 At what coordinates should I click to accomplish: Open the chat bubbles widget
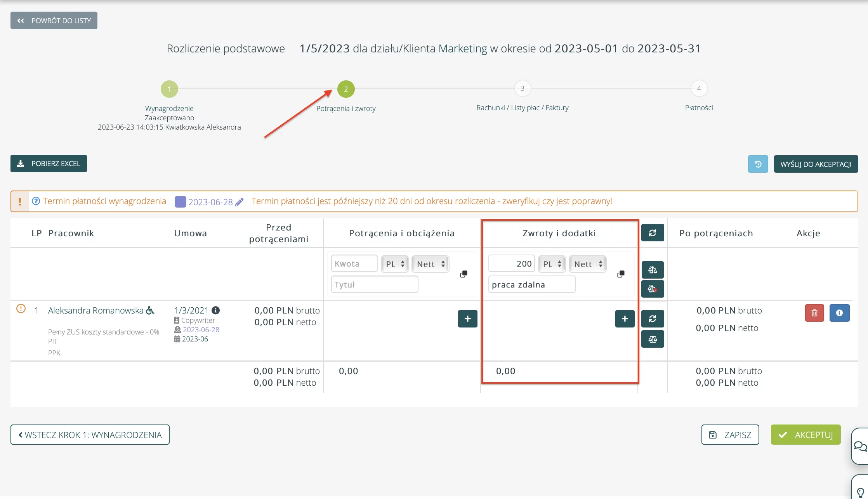(860, 446)
